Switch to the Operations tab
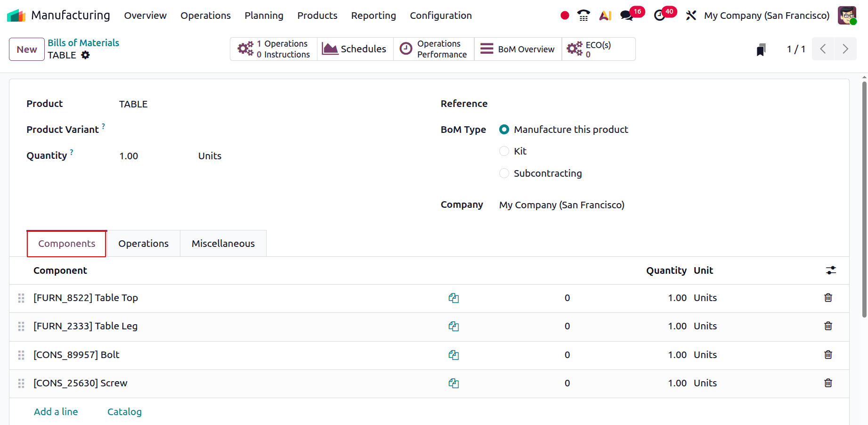This screenshot has height=425, width=868. (x=143, y=244)
